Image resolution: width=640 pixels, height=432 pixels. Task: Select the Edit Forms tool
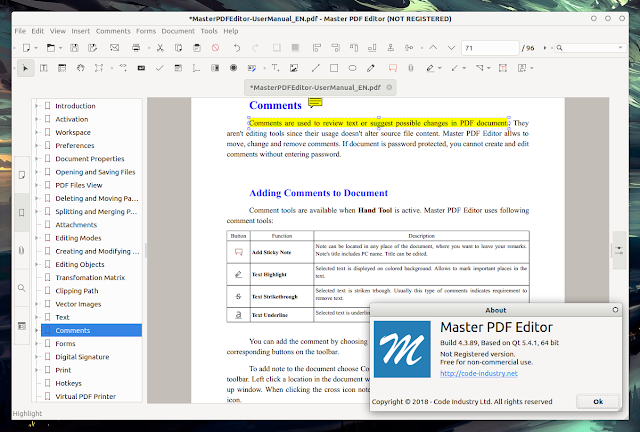coord(62,68)
